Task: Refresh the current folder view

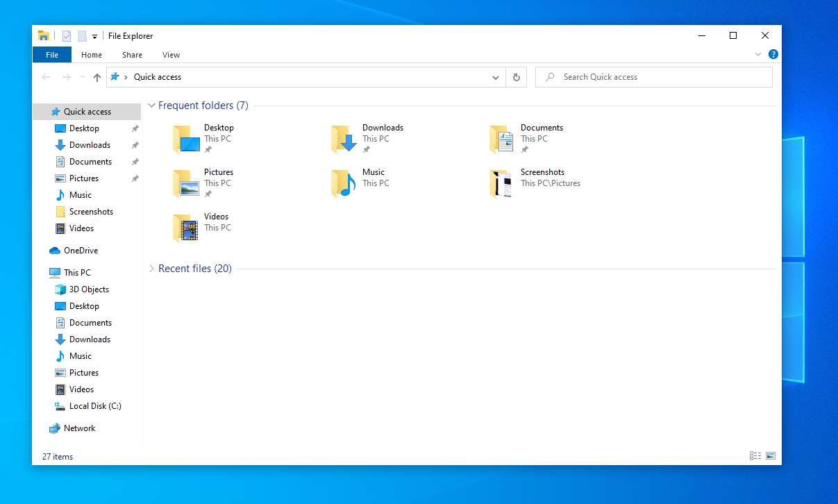Action: tap(516, 77)
